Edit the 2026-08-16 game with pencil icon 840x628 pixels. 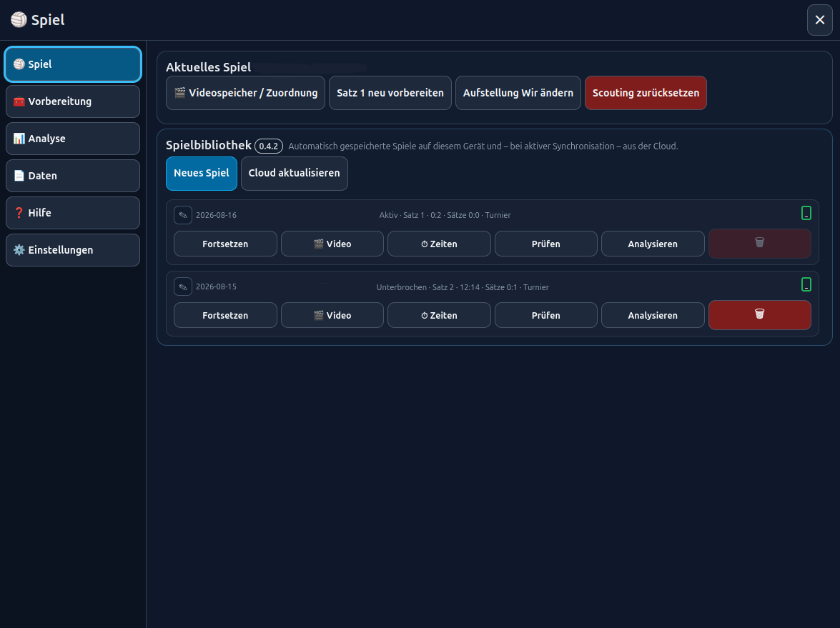tap(183, 215)
